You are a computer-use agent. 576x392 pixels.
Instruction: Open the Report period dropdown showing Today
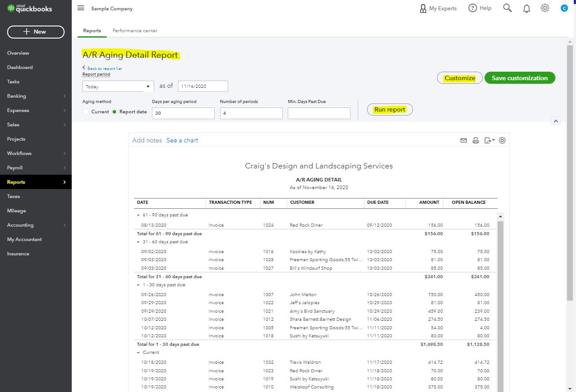pos(118,86)
